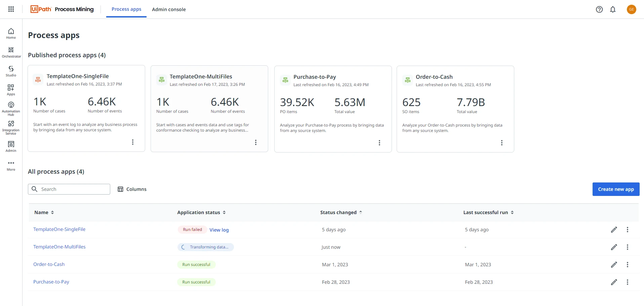Open the GE user avatar menu
Screen dimensions: 644x306
coord(632,9)
